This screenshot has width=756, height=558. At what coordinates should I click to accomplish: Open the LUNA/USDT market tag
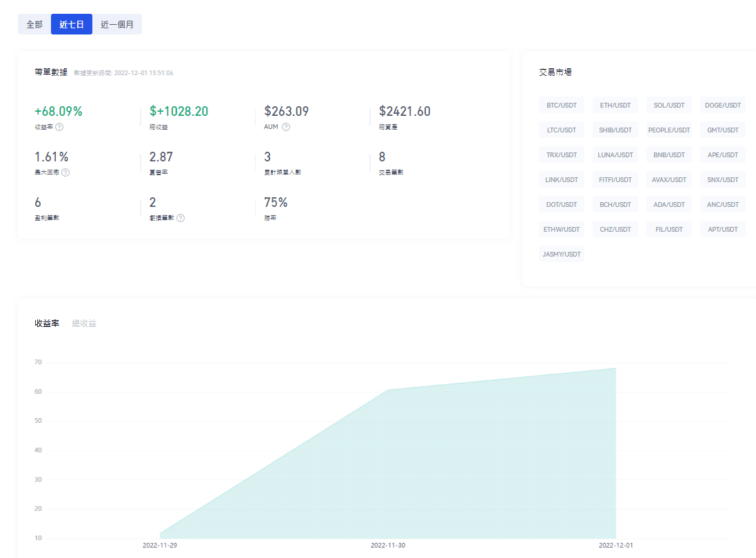pyautogui.click(x=615, y=155)
